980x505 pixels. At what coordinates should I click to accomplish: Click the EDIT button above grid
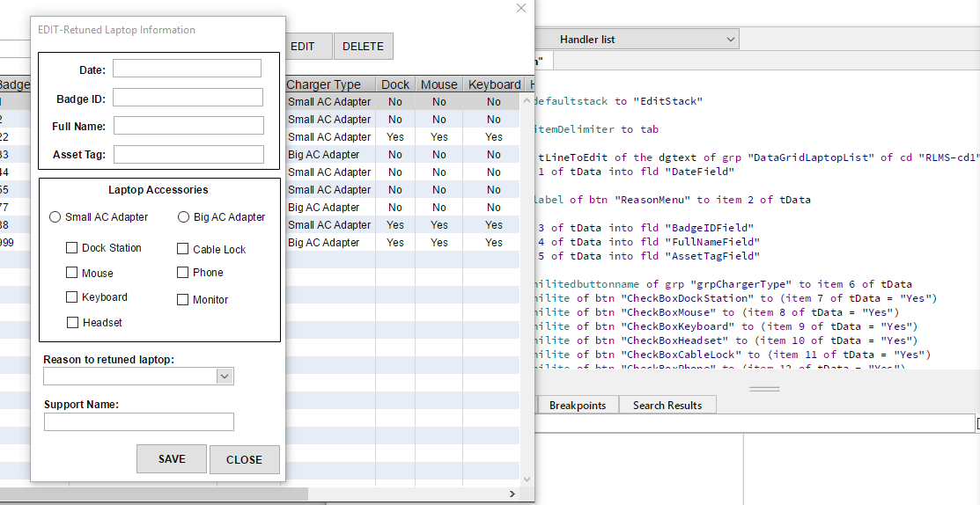point(303,47)
